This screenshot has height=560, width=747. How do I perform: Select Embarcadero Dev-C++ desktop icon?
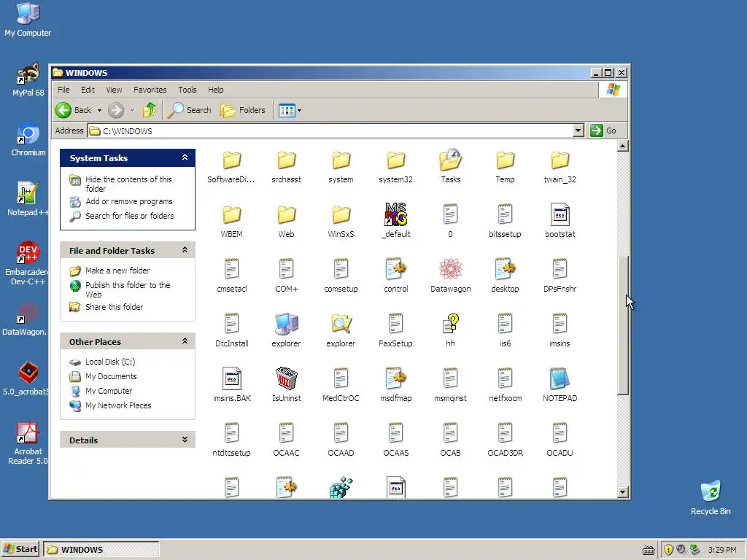tap(27, 263)
